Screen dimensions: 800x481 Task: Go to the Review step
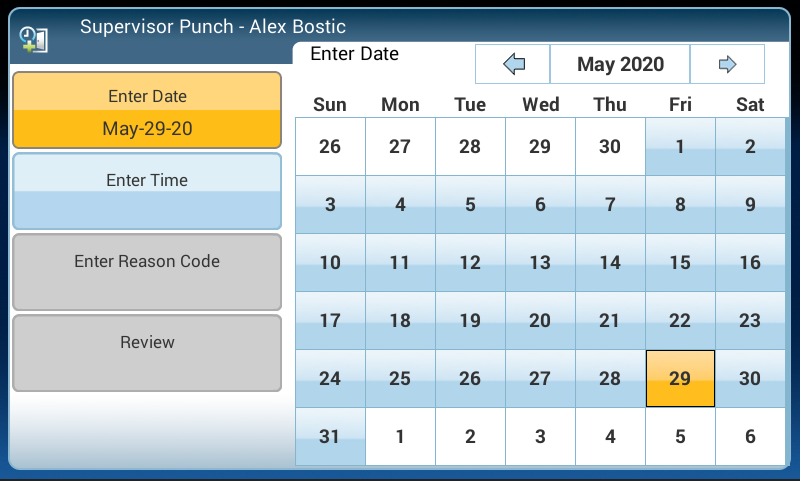click(147, 352)
